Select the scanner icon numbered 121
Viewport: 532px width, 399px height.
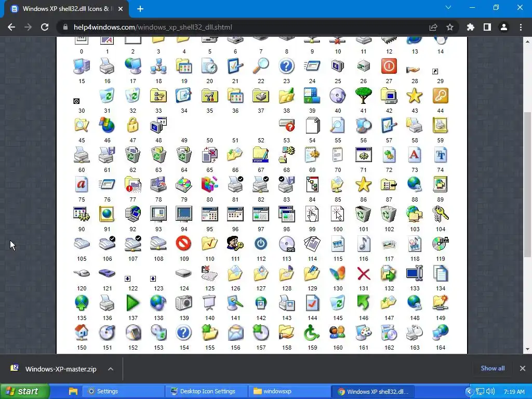click(107, 273)
